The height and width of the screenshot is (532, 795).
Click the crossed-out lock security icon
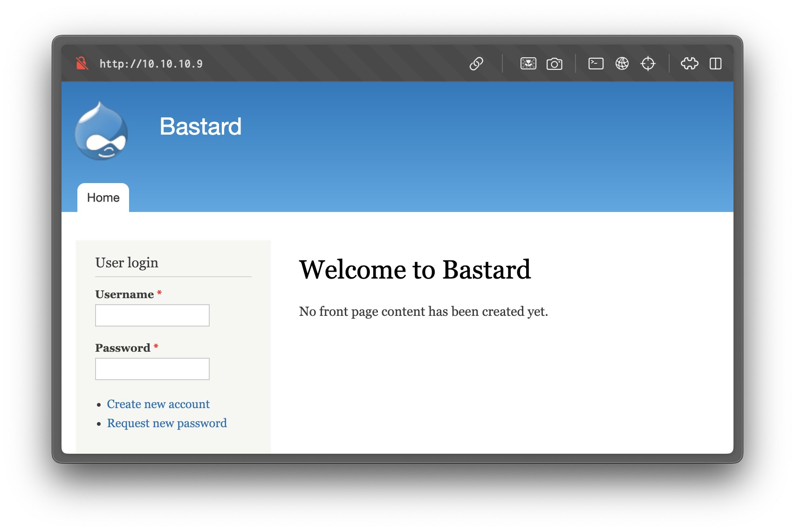click(x=82, y=63)
